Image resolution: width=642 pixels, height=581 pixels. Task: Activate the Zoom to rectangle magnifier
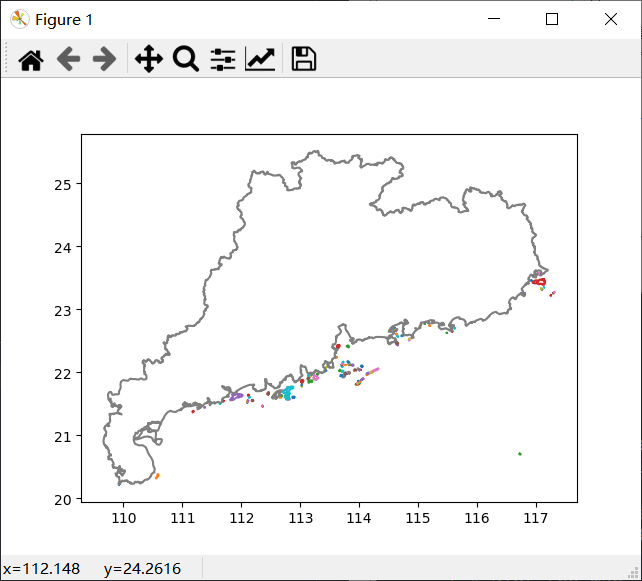click(x=186, y=59)
